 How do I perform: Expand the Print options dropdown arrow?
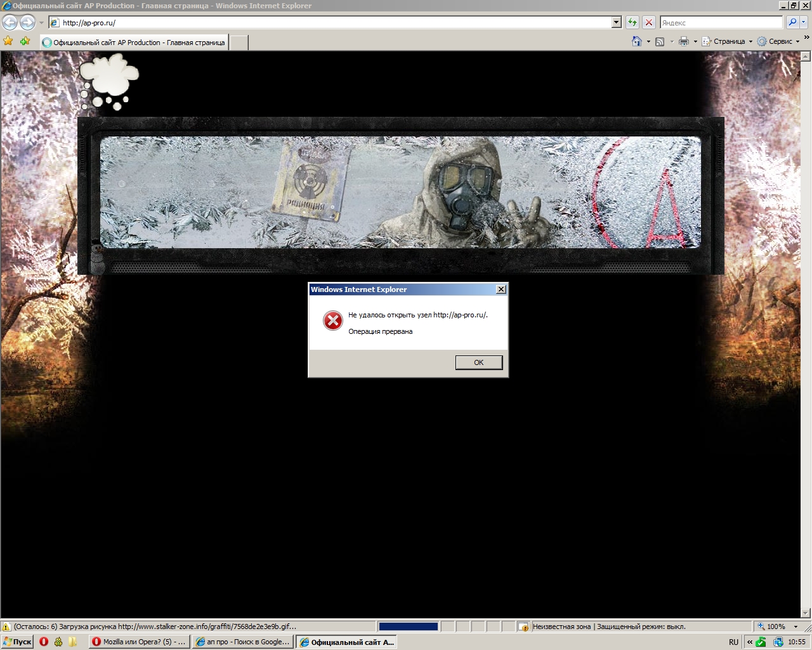coord(695,42)
